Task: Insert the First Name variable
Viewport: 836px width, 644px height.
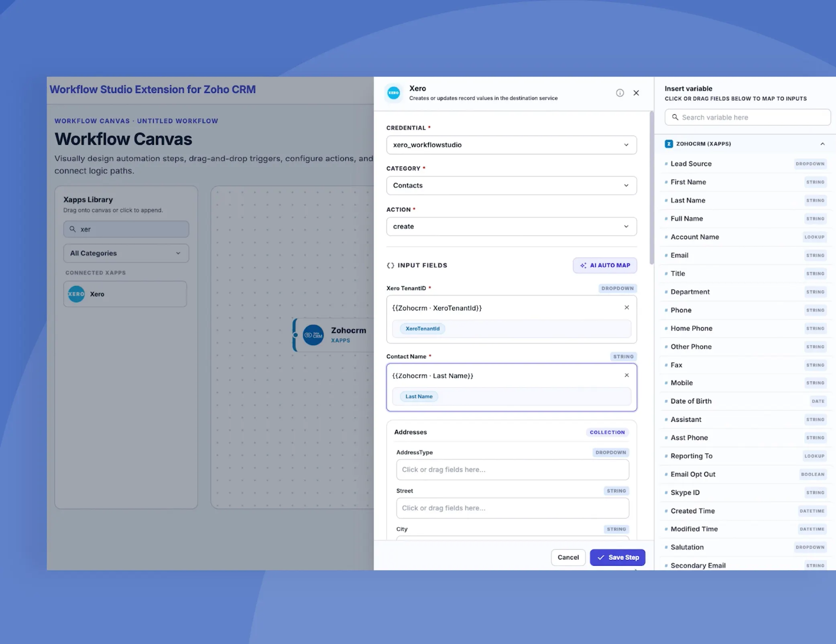Action: point(745,182)
